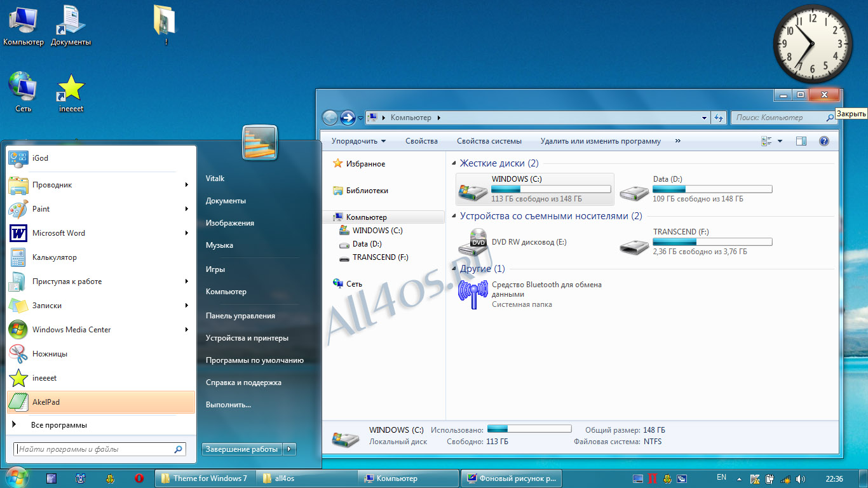Show more toolbar commands chevron
This screenshot has width=868, height=488.
(678, 141)
